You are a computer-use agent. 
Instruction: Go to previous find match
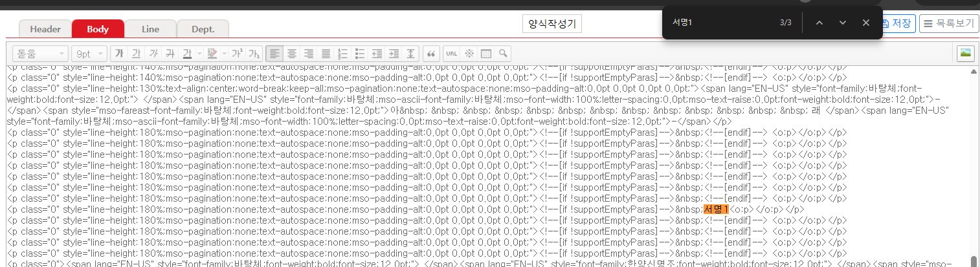point(819,23)
